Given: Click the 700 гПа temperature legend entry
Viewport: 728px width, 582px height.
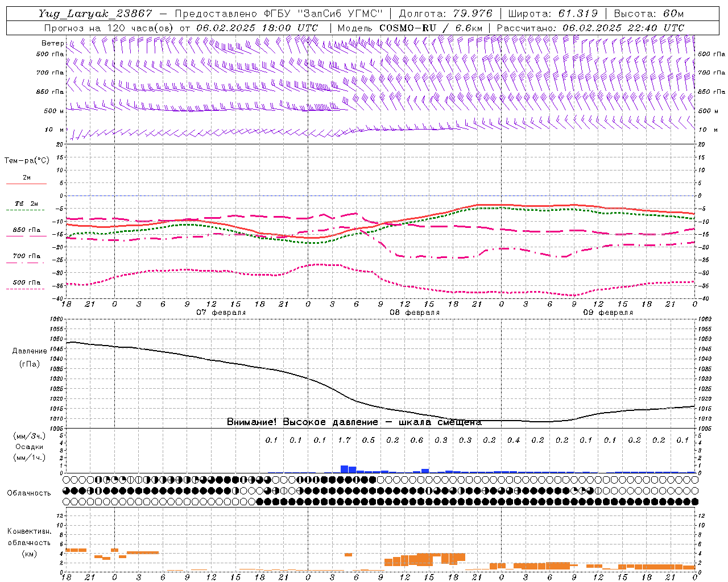Looking at the screenshot, I should click(x=27, y=256).
